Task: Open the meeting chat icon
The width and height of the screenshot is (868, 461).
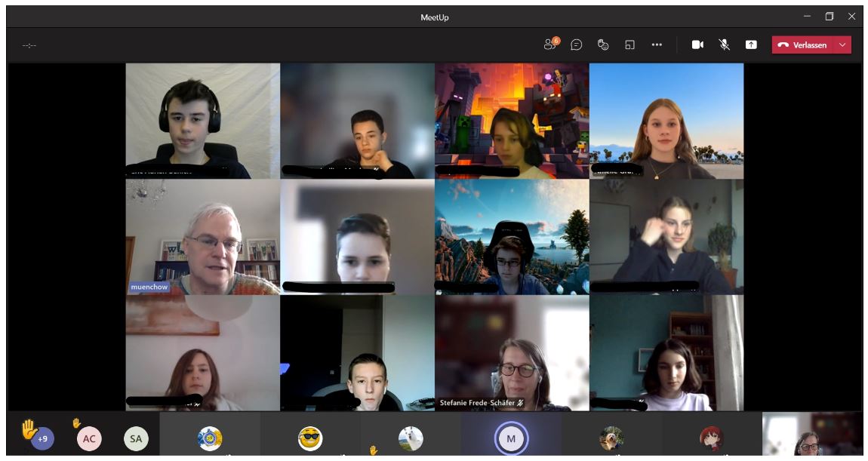Action: click(576, 45)
